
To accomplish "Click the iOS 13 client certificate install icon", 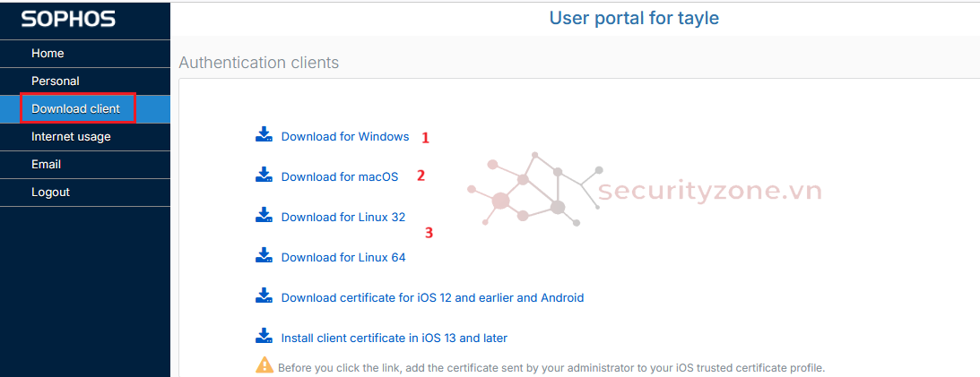I will [264, 337].
